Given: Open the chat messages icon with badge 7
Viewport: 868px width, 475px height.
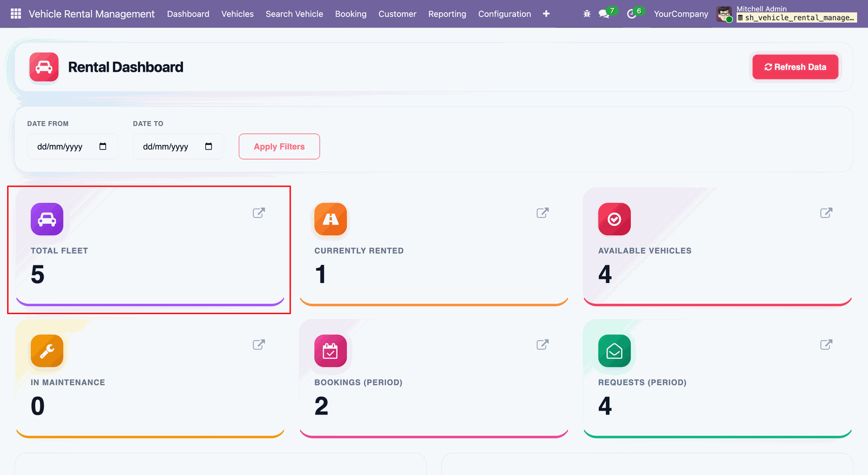Looking at the screenshot, I should (x=604, y=14).
